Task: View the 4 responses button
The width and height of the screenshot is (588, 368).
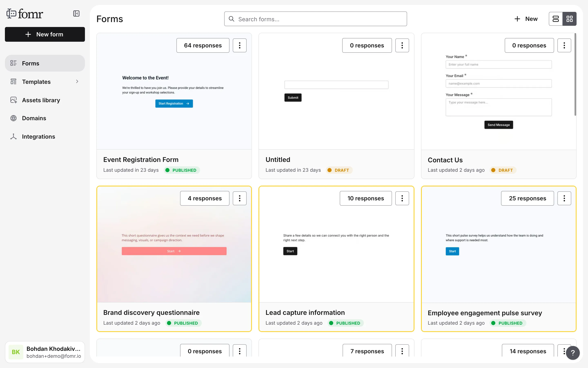Action: 205,198
